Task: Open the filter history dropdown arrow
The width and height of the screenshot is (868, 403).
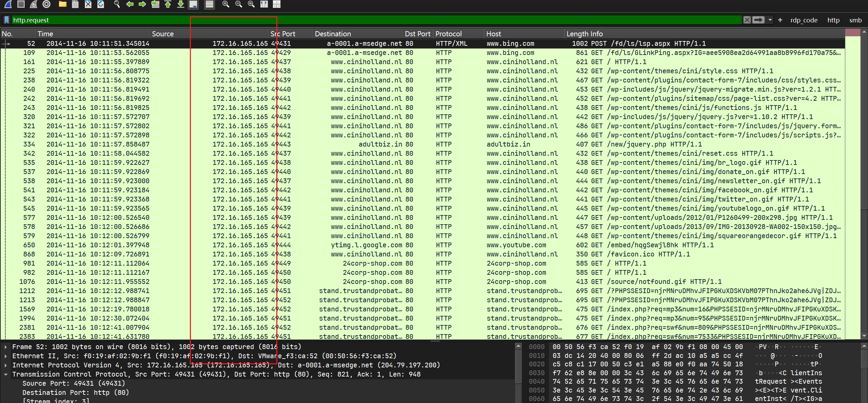Action: coord(770,20)
